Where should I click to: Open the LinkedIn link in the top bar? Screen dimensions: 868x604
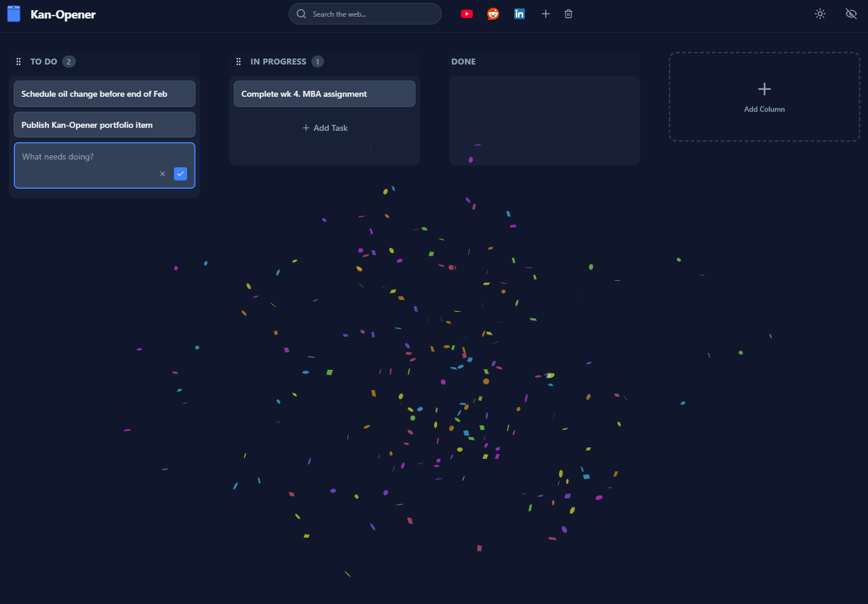[519, 13]
